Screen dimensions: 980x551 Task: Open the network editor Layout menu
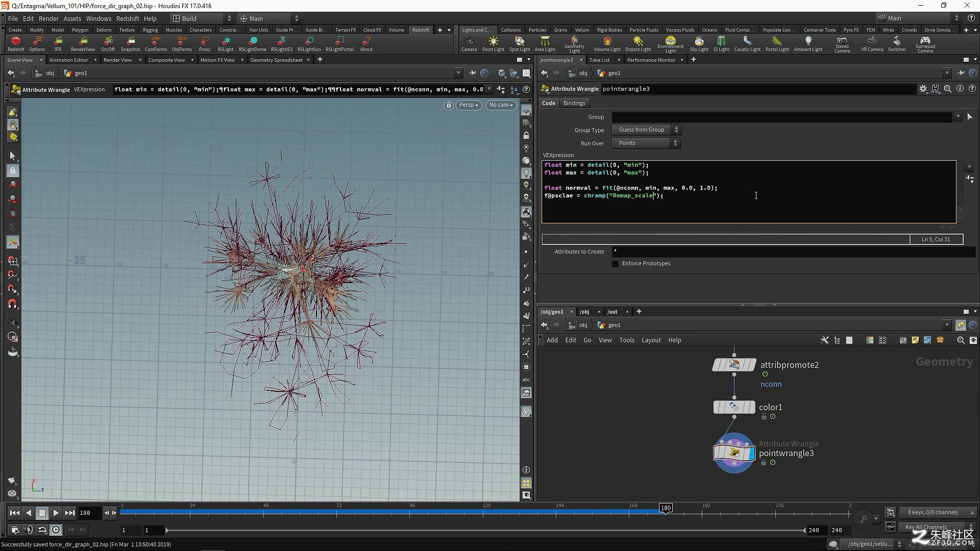tap(651, 340)
